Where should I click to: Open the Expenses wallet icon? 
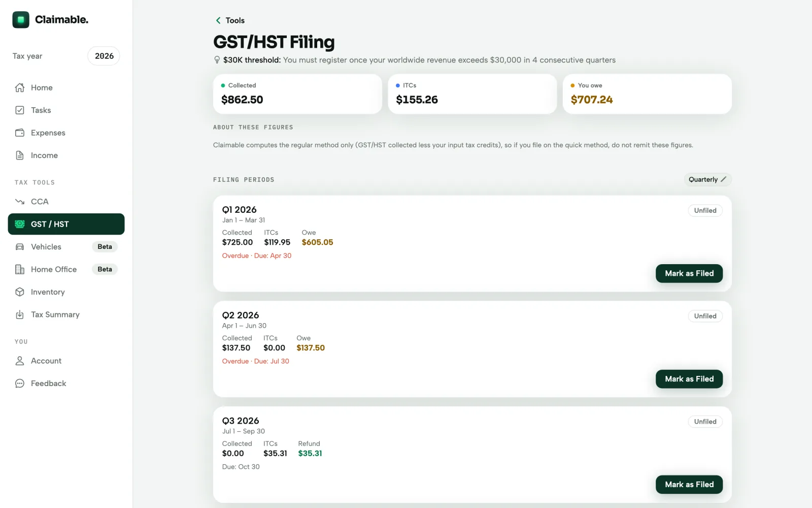[20, 133]
